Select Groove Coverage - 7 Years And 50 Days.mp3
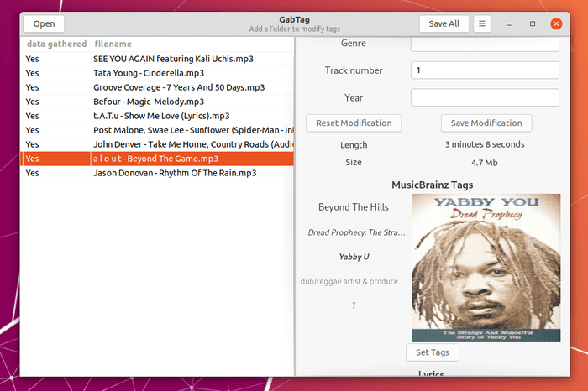This screenshot has width=588, height=391. 157,87
